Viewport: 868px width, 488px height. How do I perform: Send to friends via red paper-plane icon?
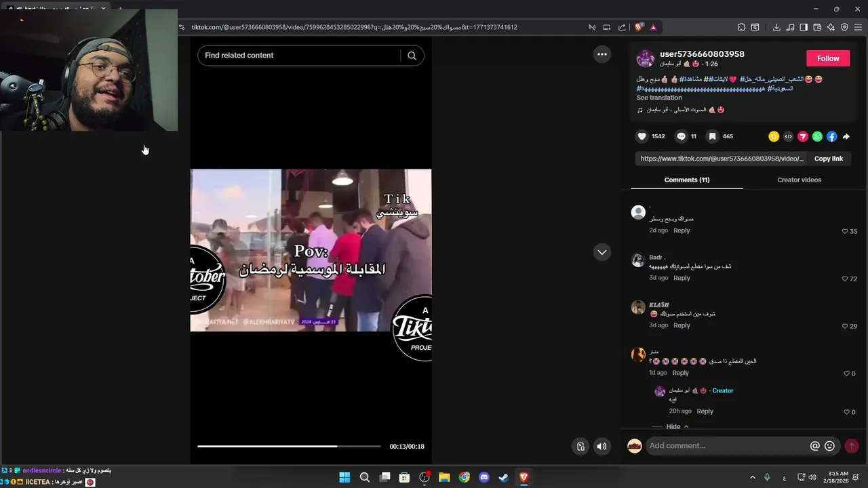pos(803,136)
